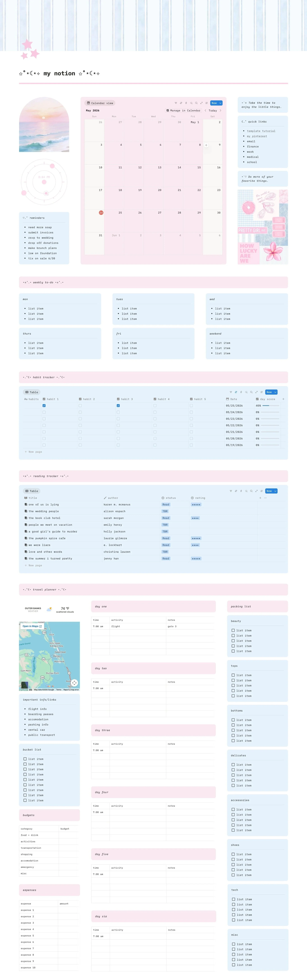Image resolution: width=307 pixels, height=980 pixels.
Task: Select highlighted May 24 date in calendar
Action: (101, 213)
